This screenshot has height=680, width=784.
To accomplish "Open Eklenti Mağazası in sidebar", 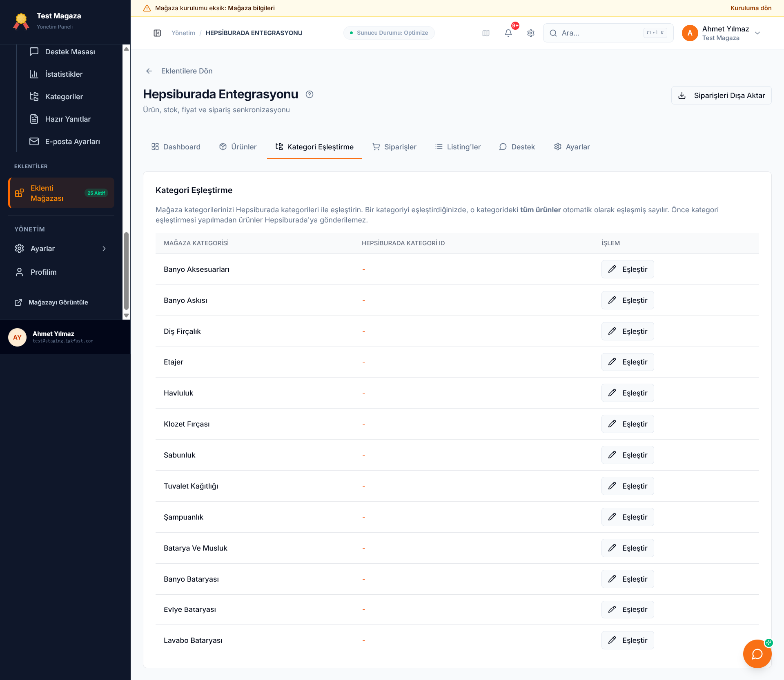I will point(61,193).
